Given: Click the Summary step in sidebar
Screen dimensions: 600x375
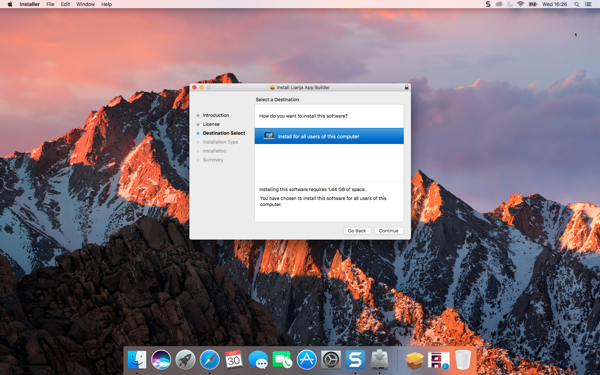Looking at the screenshot, I should click(x=213, y=160).
